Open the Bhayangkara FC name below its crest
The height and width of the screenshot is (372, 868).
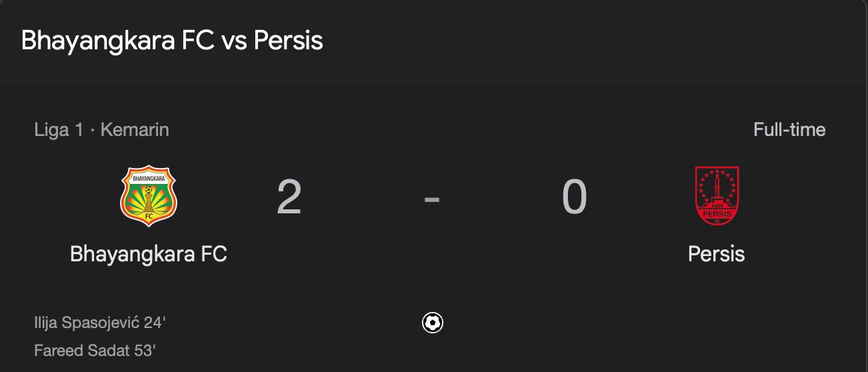pos(149,254)
